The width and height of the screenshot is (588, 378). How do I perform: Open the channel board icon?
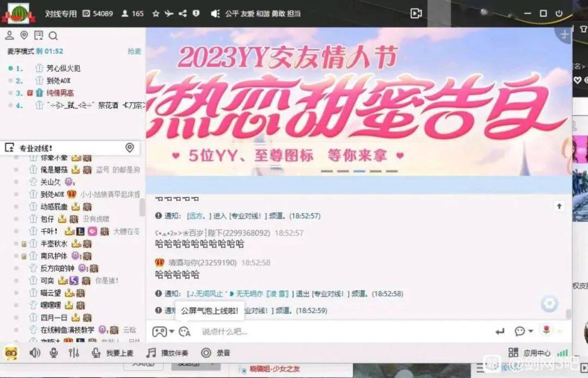click(39, 35)
